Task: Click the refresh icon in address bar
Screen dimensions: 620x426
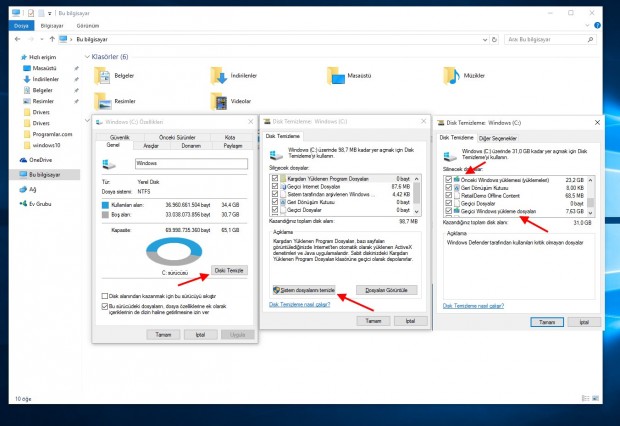Action: (494, 40)
